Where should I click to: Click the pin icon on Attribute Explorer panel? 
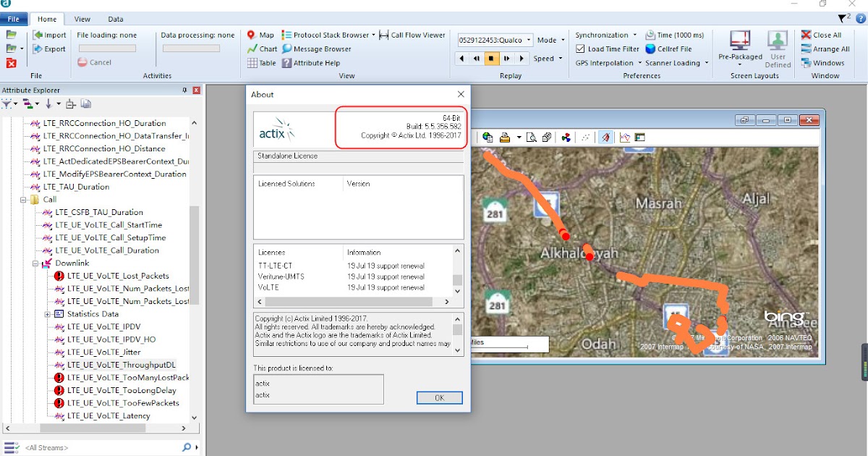click(x=185, y=90)
